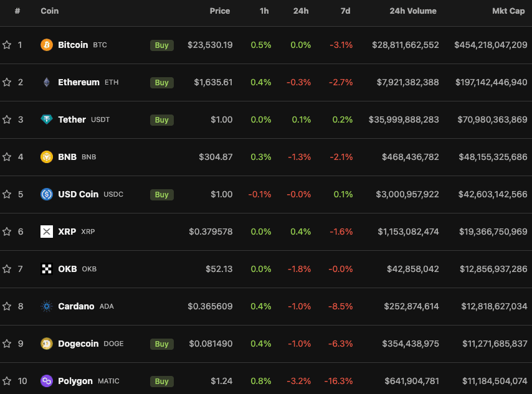Sort by the Mkt Cap header
This screenshot has width=532, height=394.
coord(508,11)
